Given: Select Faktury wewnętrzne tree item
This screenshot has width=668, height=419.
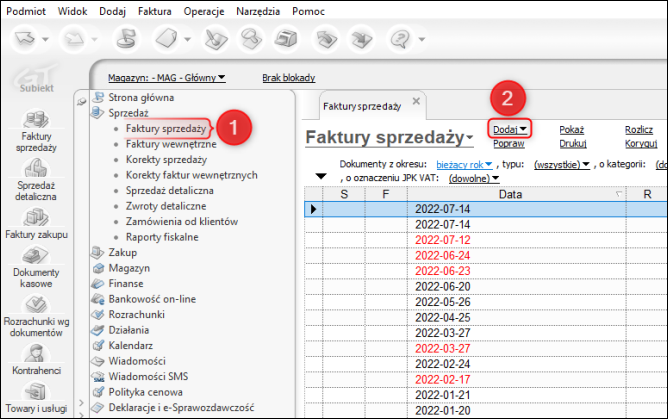Looking at the screenshot, I should tap(171, 144).
